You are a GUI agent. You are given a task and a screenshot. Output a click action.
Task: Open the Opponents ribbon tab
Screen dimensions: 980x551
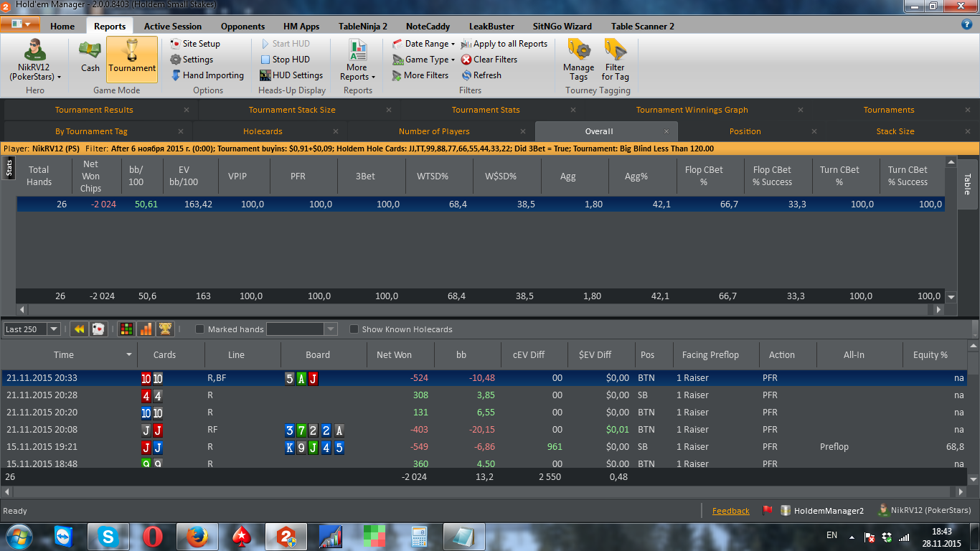[x=242, y=27]
